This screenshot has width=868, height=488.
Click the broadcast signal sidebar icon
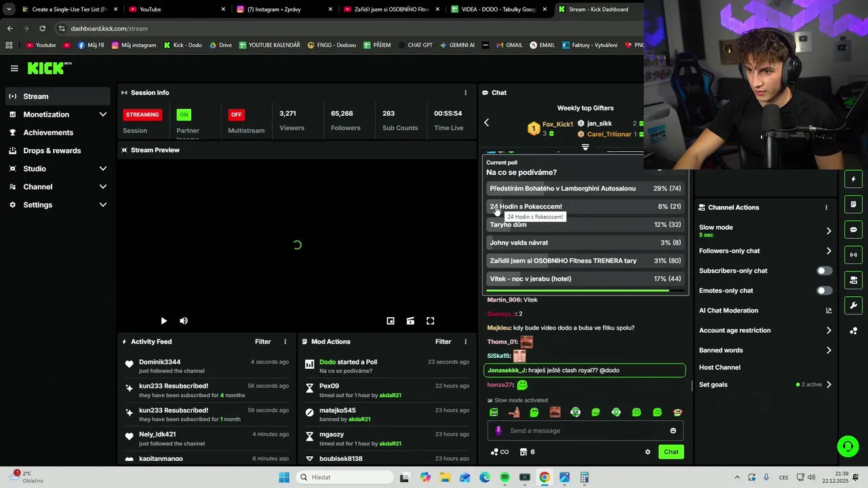[x=853, y=255]
